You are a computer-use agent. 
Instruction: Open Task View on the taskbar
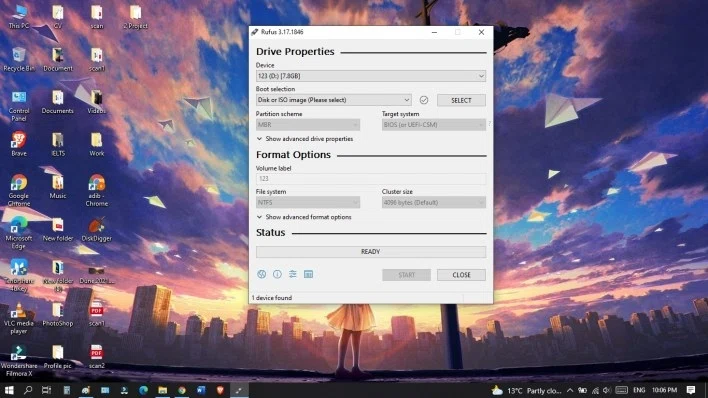[x=47, y=390]
